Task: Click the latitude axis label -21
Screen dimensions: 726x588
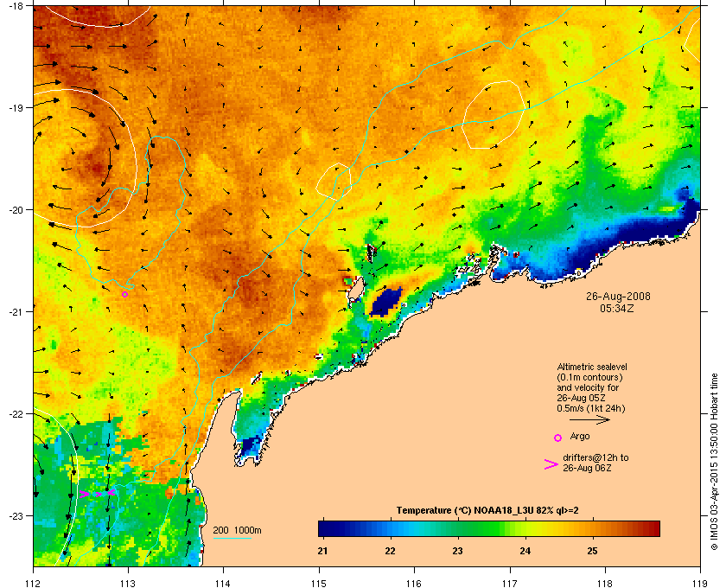Action: [x=15, y=312]
